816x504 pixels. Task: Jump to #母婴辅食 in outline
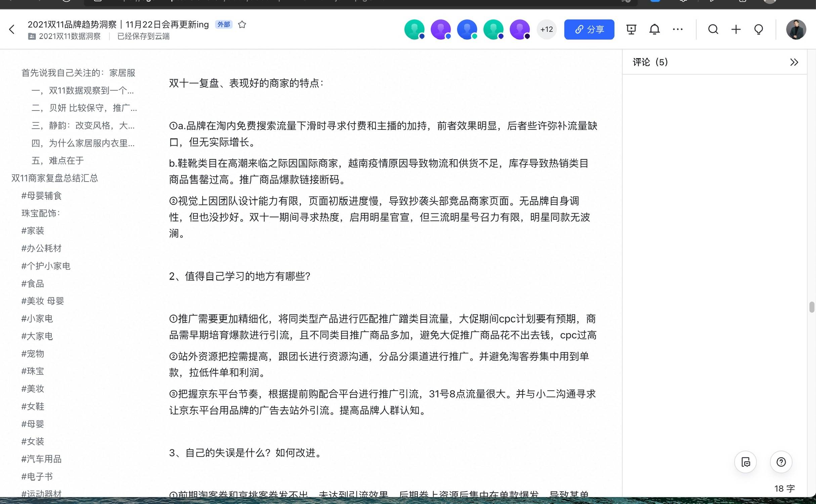42,196
